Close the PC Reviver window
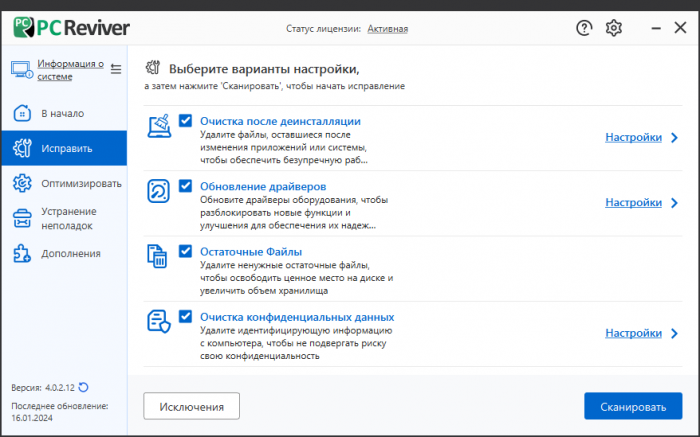Screen dimensions: 700x437 click(680, 28)
